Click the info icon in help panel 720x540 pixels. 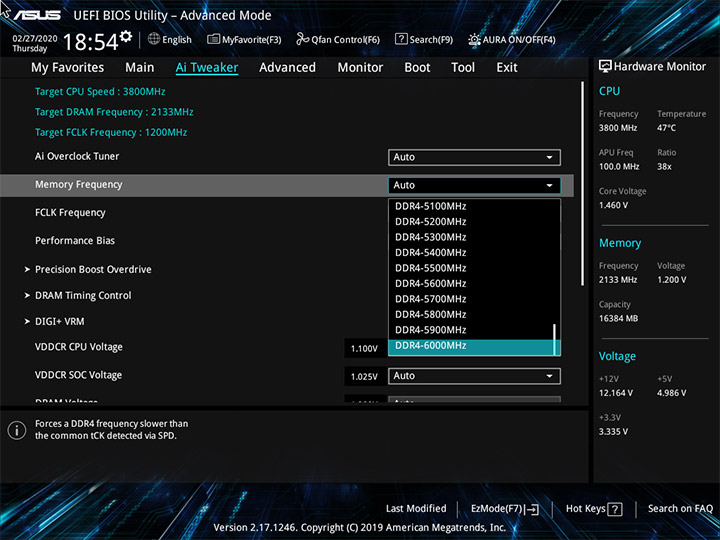(x=17, y=430)
